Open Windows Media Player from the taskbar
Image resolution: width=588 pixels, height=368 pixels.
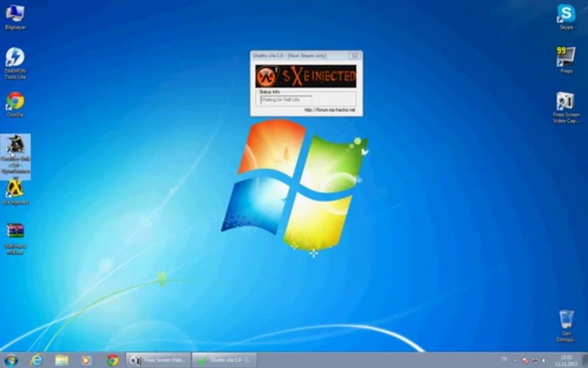click(86, 360)
